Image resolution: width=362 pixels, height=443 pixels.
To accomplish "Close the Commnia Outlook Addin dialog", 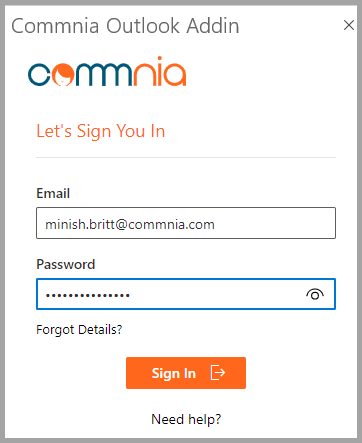I will [x=349, y=25].
